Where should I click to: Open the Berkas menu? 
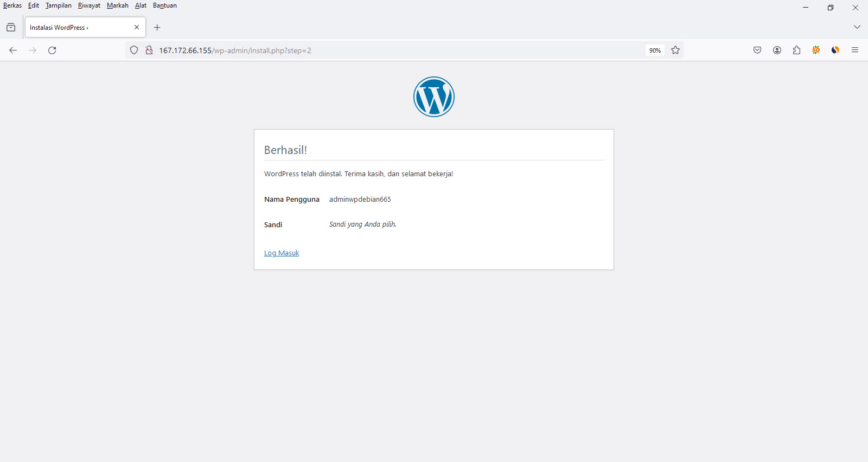coord(12,5)
